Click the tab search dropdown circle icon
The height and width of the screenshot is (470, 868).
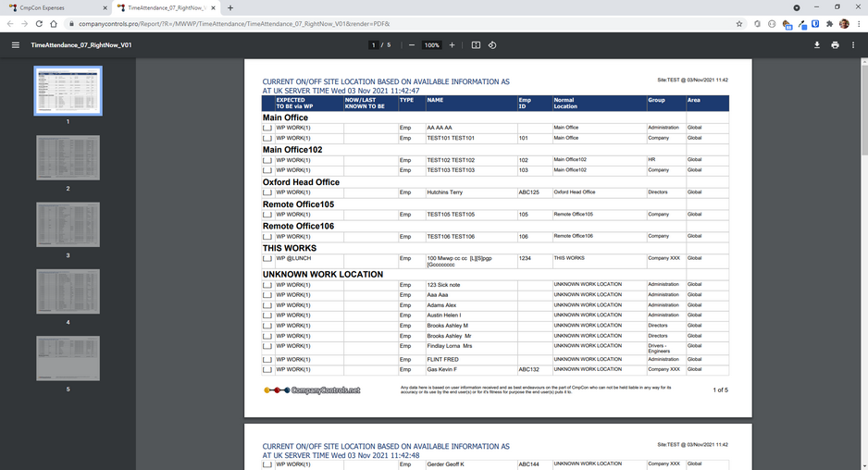796,7
